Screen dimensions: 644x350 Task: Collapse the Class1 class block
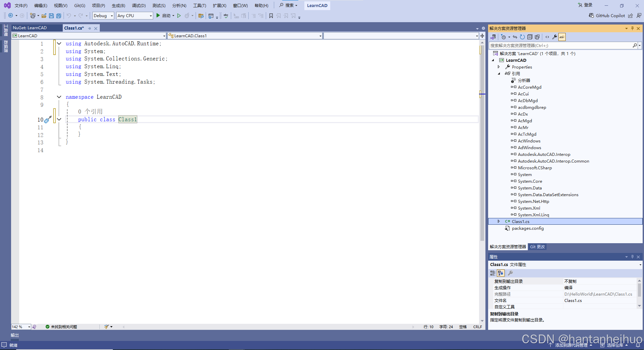pyautogui.click(x=59, y=119)
